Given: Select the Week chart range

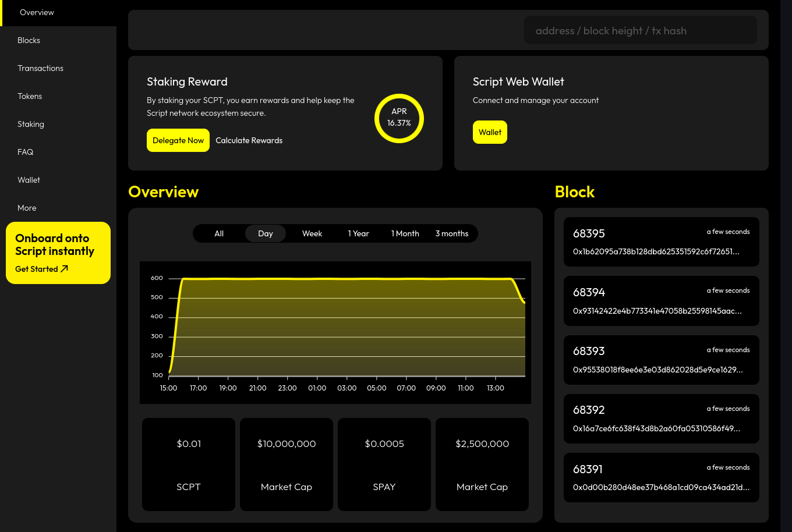Looking at the screenshot, I should coord(312,233).
